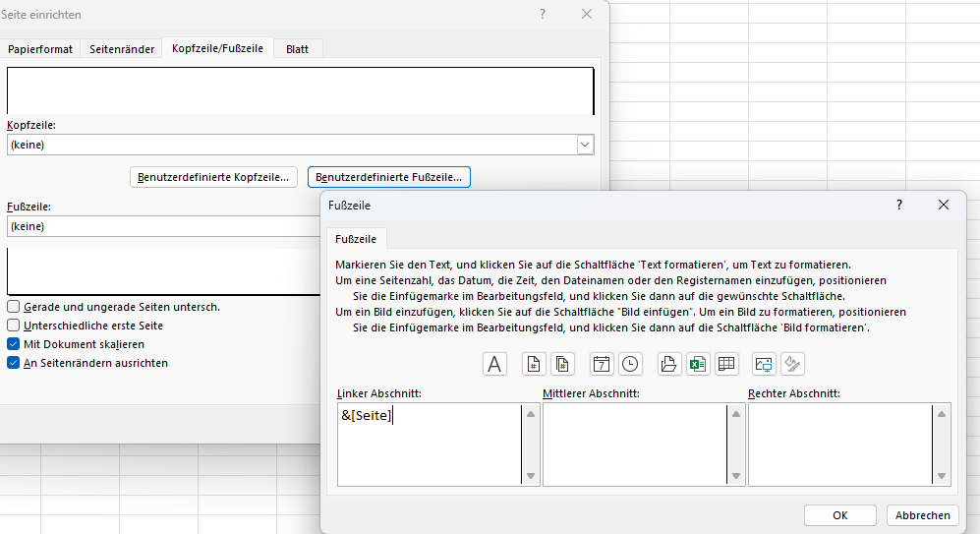Click down arrow of Linker Abschnitt scrollbar
Viewport: 980px width, 534px height.
tap(531, 476)
